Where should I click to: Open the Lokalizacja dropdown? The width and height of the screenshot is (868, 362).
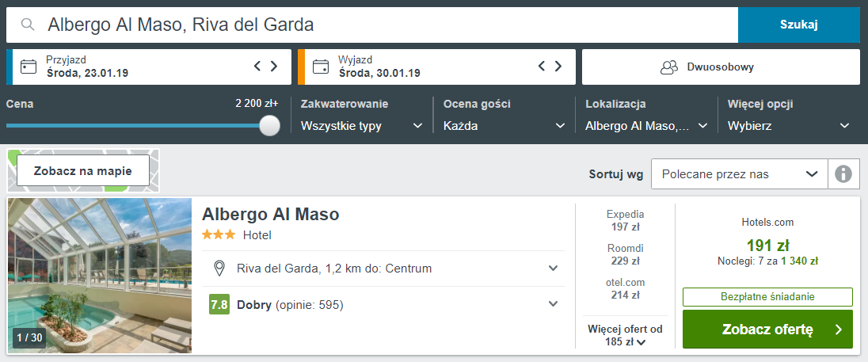[x=647, y=126]
